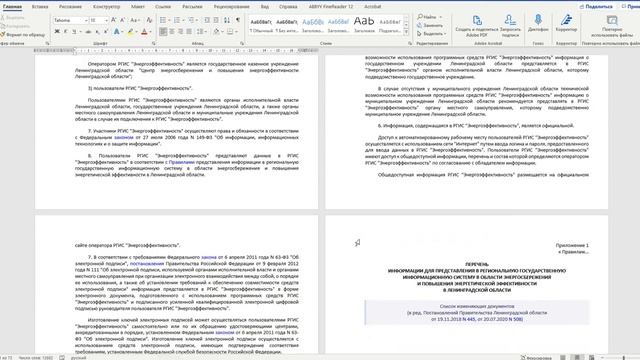This screenshot has width=640, height=360.
Task: Insert a numbered list
Action: tap(176, 20)
